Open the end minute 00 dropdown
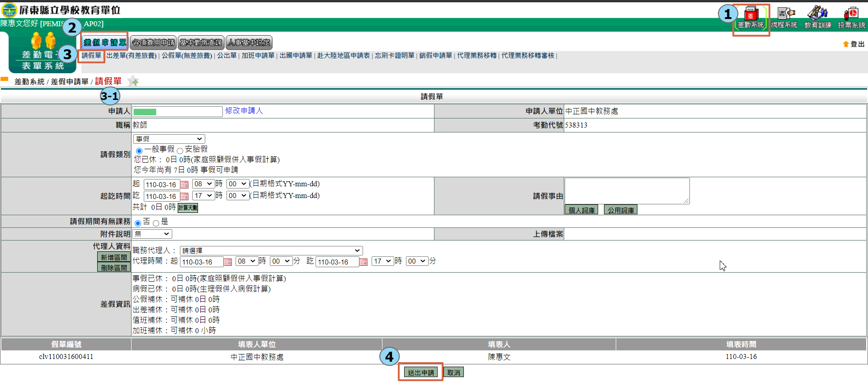Image resolution: width=868 pixels, height=387 pixels. (237, 196)
